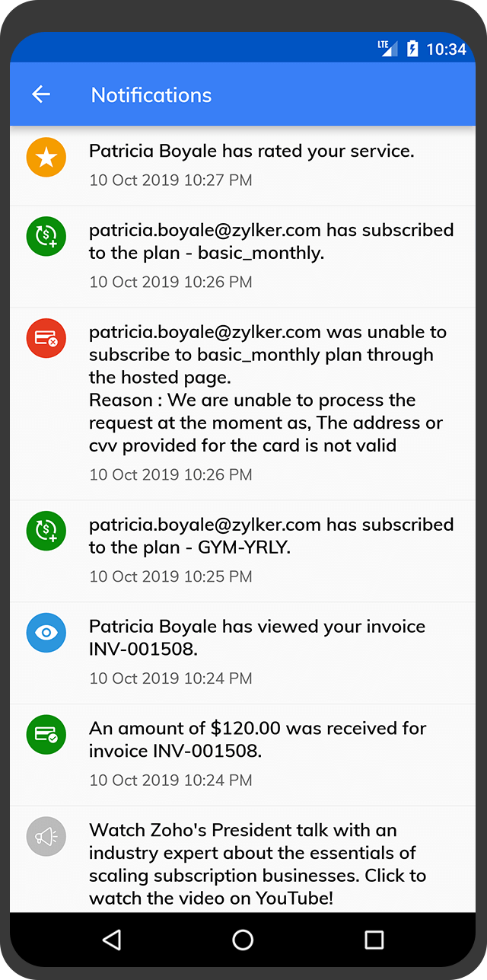Viewport: 487px width, 980px height.
Task: Tap the Notifications title text
Action: 151,94
